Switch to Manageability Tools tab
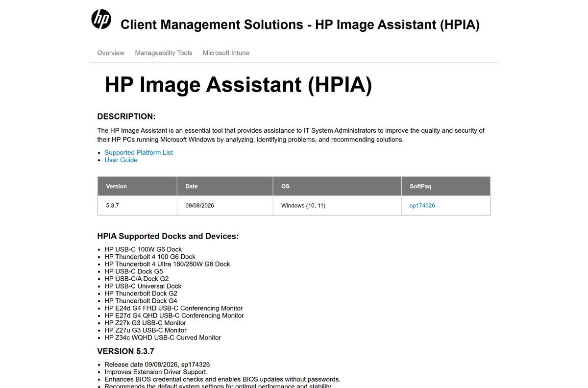 click(x=164, y=53)
